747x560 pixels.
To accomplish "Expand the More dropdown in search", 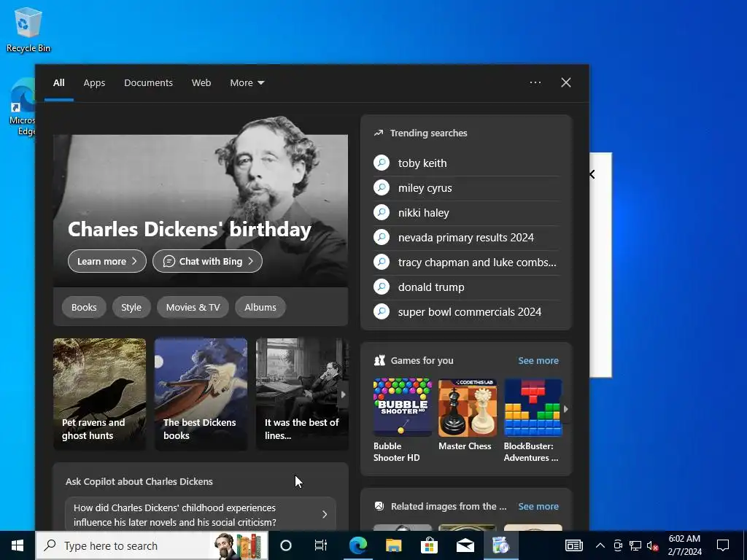I will coord(247,83).
